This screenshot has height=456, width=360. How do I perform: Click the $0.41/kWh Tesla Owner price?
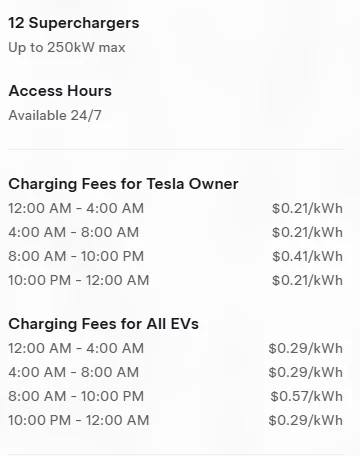[x=307, y=256]
